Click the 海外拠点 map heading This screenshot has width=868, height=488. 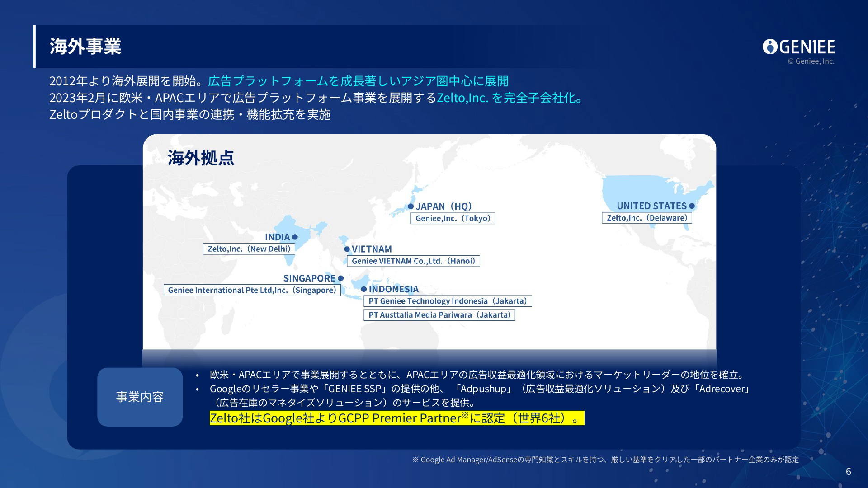tap(201, 158)
